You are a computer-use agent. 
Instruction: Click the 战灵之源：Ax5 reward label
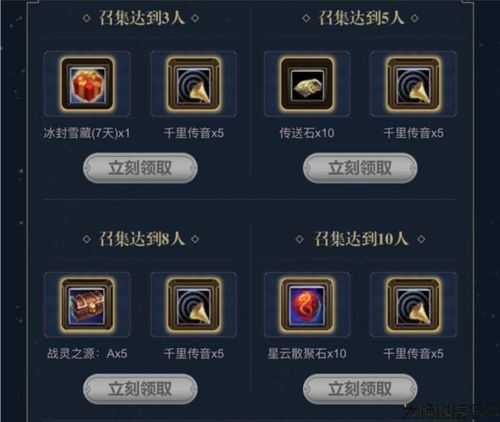(x=87, y=354)
